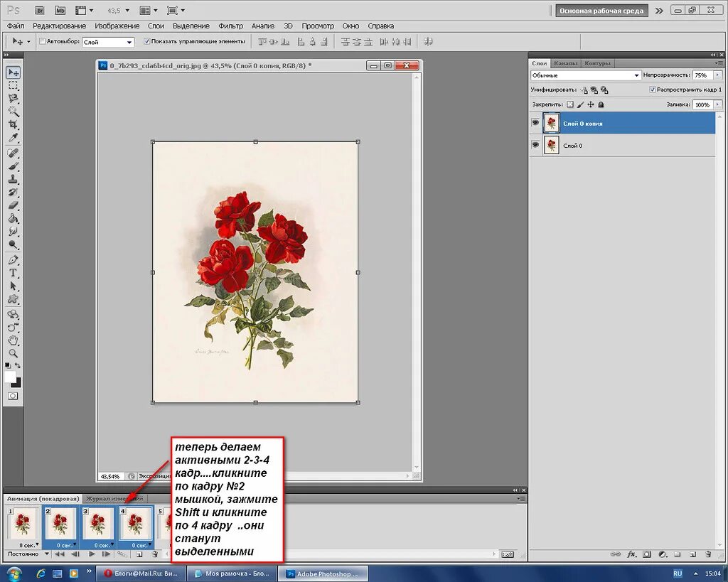The image size is (728, 582).
Task: Select the Custom Shape tool
Action: pyautogui.click(x=13, y=299)
